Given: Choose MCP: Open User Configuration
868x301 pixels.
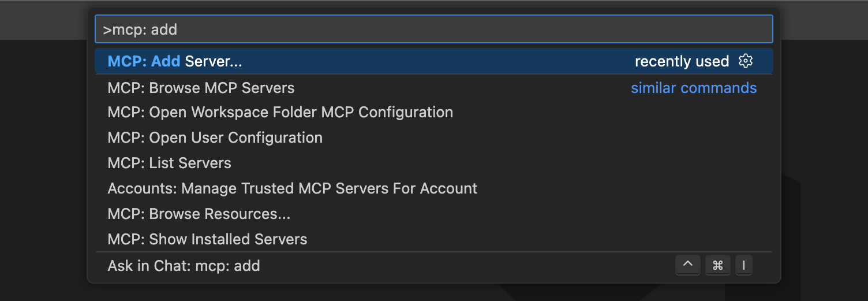Looking at the screenshot, I should 215,138.
